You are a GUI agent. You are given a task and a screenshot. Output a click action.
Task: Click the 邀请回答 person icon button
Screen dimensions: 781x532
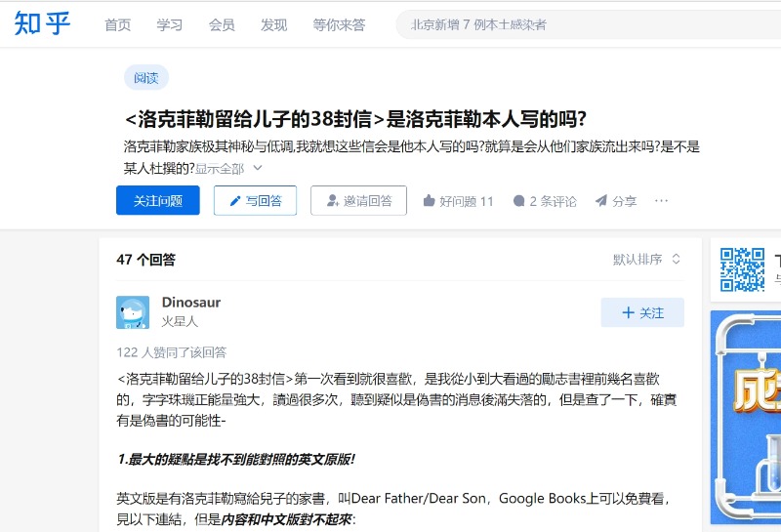358,200
